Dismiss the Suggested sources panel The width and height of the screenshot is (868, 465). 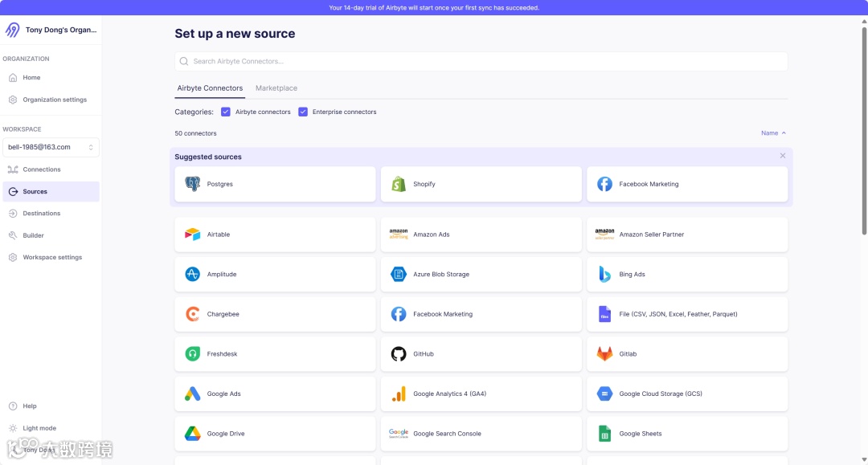tap(782, 156)
